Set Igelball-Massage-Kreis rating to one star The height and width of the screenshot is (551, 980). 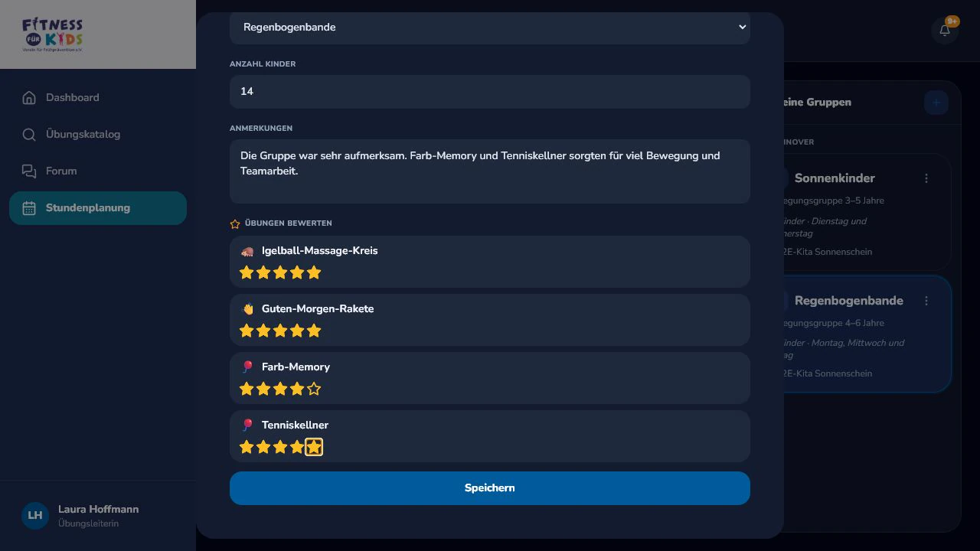pyautogui.click(x=247, y=272)
